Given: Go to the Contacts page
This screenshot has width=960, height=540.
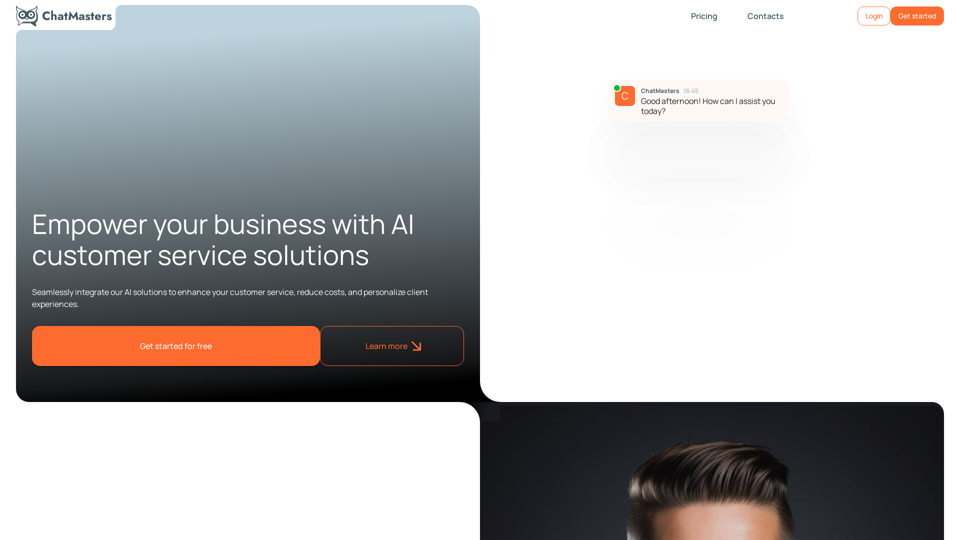Looking at the screenshot, I should (x=765, y=16).
